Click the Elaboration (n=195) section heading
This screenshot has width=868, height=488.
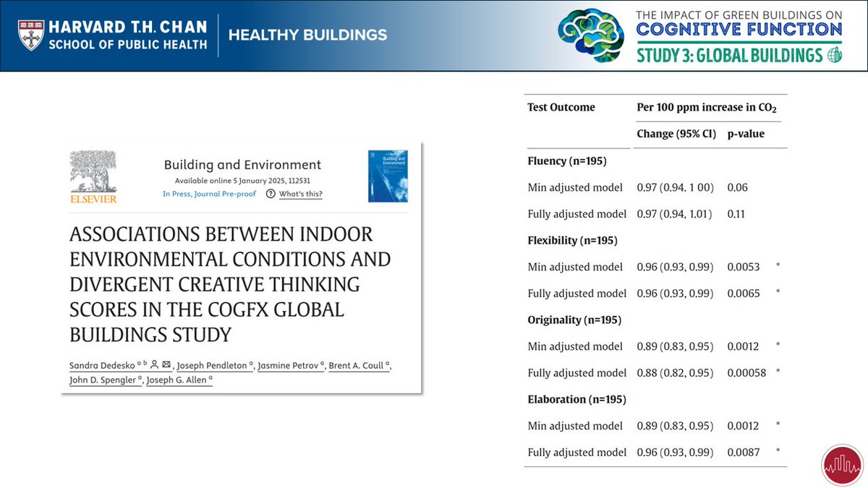[x=576, y=399]
